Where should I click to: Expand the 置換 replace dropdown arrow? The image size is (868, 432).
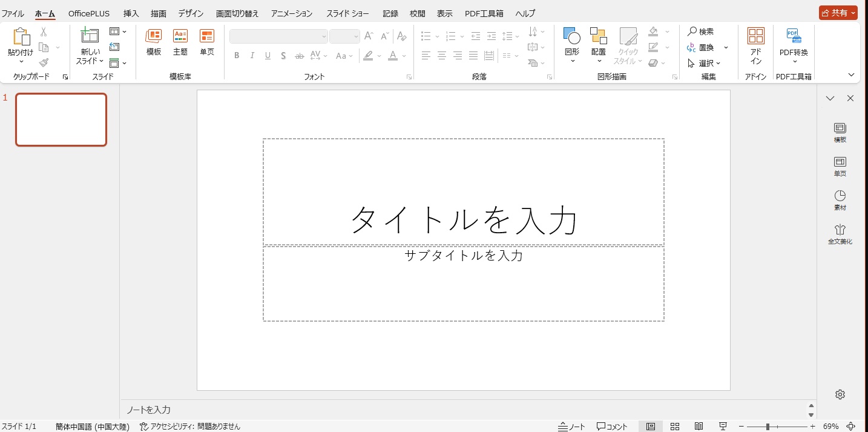(x=726, y=47)
